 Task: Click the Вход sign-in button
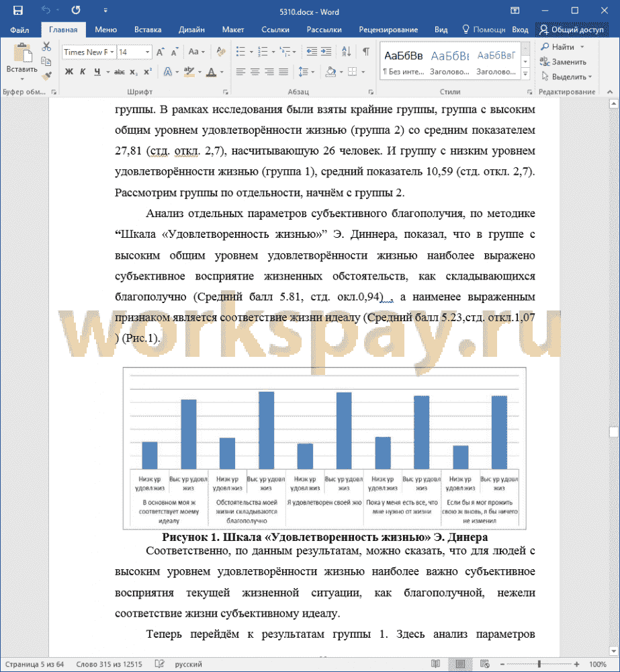pyautogui.click(x=520, y=30)
